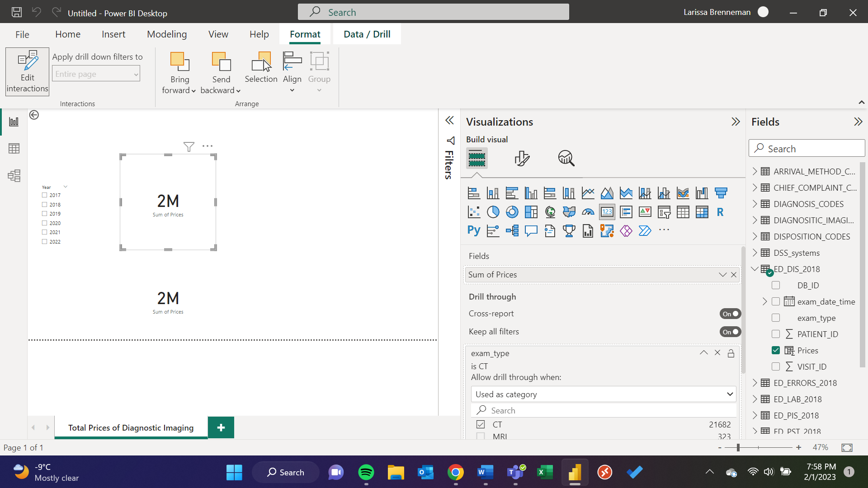Toggle the Cross-report switch
The height and width of the screenshot is (488, 868).
pyautogui.click(x=730, y=314)
